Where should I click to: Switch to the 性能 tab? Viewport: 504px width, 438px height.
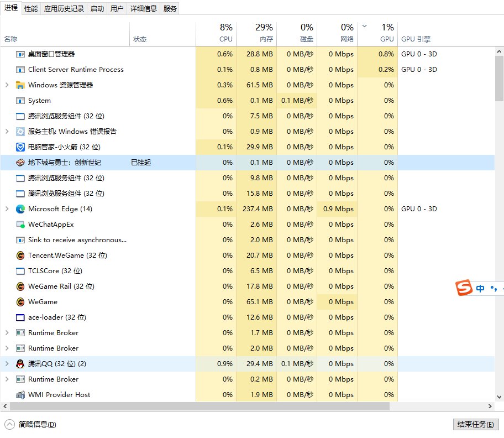[31, 9]
